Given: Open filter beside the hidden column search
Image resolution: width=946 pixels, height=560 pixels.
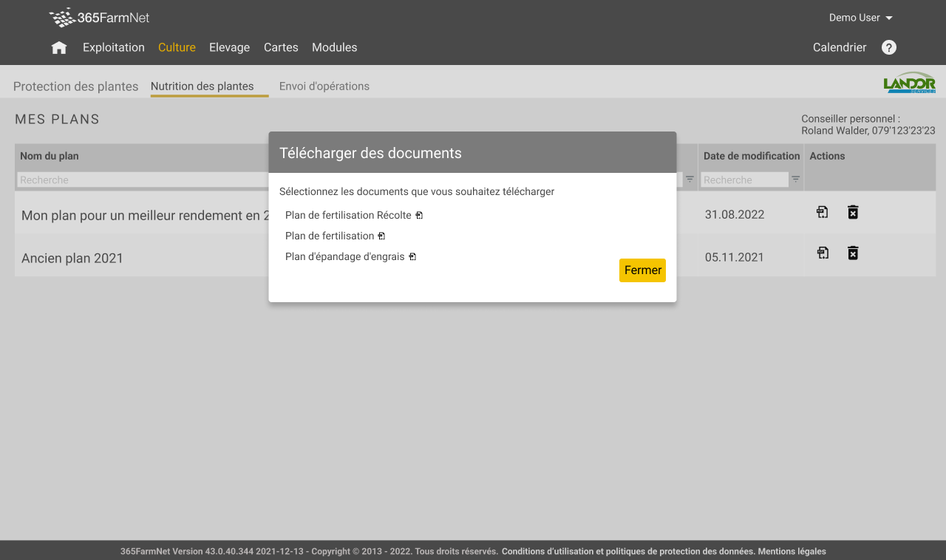Looking at the screenshot, I should tap(690, 180).
